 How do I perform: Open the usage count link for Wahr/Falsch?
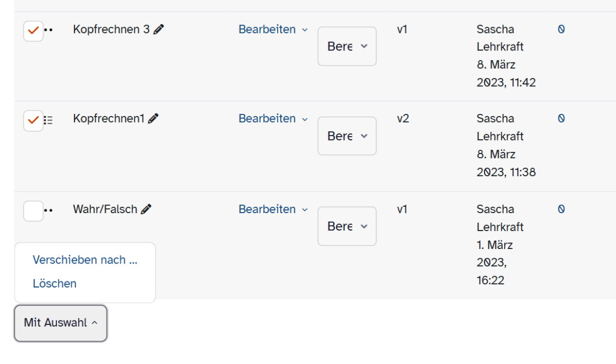[561, 209]
